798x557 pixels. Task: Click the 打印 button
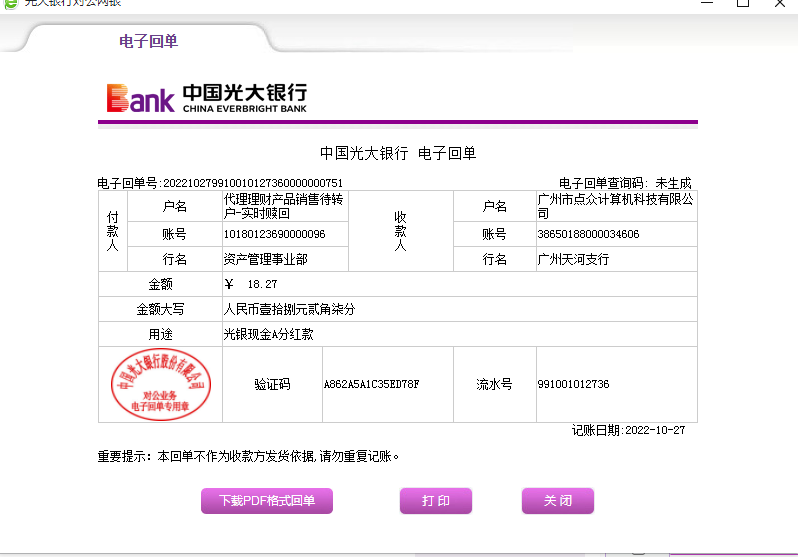pos(436,501)
